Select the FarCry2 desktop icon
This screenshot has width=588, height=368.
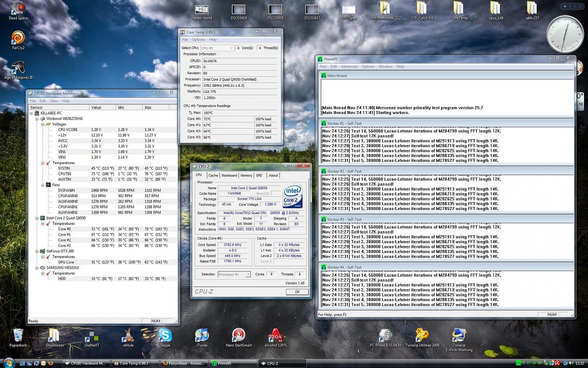click(18, 40)
